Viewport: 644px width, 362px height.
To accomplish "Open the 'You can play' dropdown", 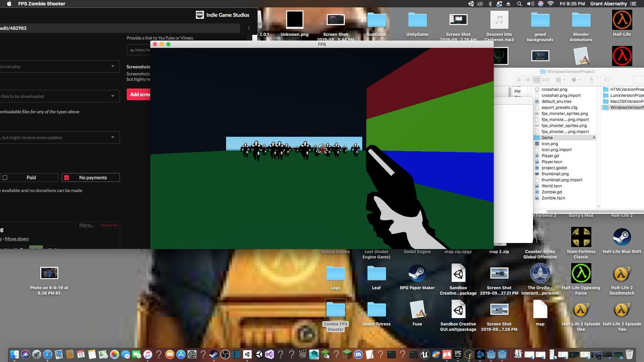I will pyautogui.click(x=60, y=66).
